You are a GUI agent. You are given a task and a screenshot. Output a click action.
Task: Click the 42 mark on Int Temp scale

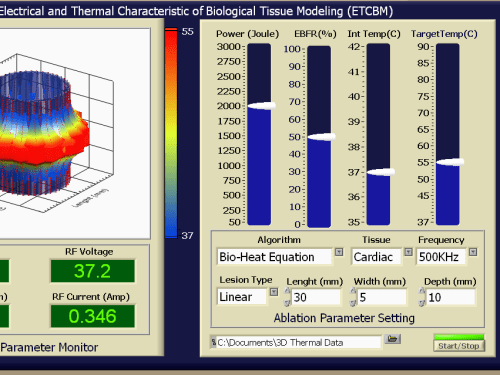pos(354,47)
